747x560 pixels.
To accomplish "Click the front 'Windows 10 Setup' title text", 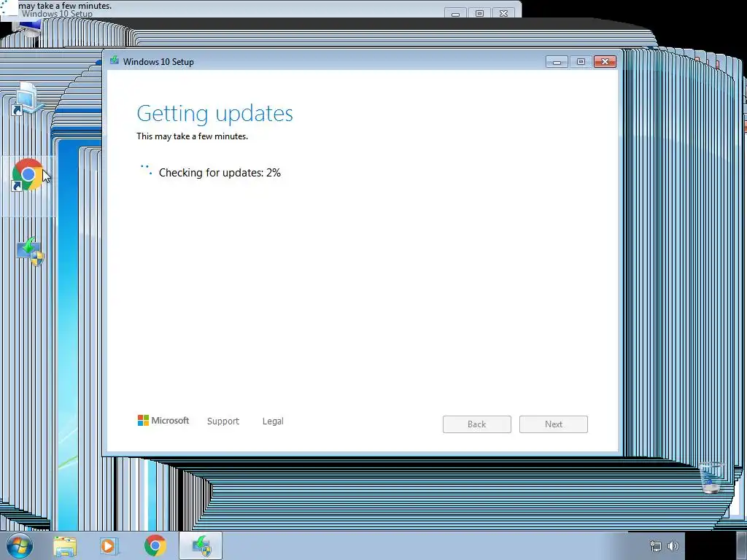I will 158,62.
